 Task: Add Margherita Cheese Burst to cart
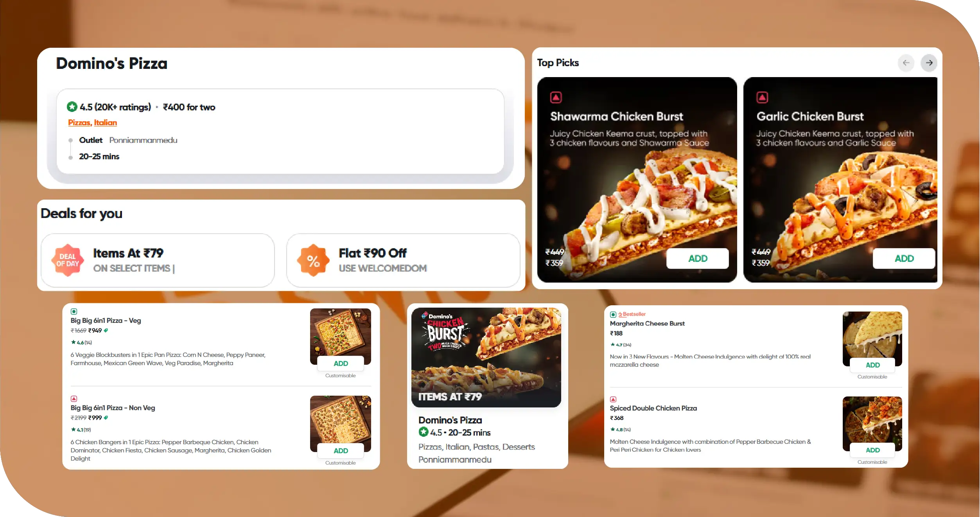pyautogui.click(x=872, y=365)
